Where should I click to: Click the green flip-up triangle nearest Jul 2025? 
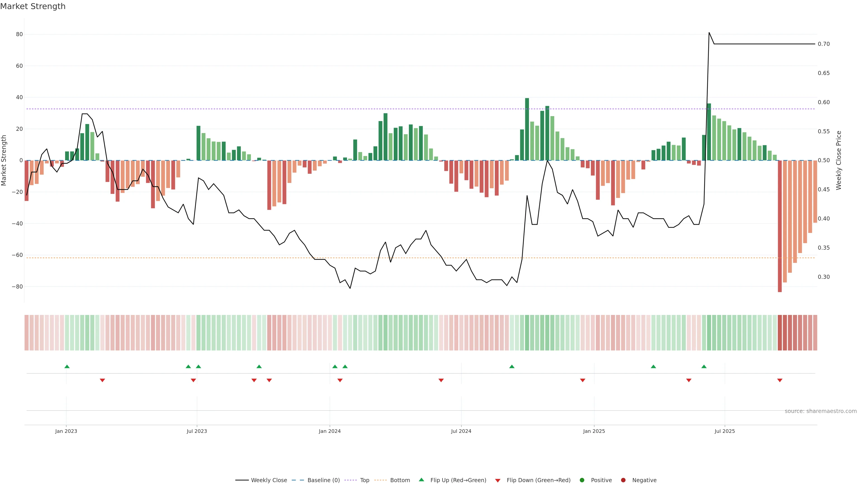[704, 366]
